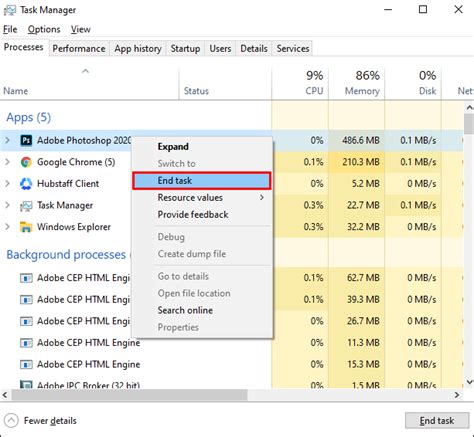Sort by the CPU column header
This screenshot has width=474, height=437.
click(300, 83)
